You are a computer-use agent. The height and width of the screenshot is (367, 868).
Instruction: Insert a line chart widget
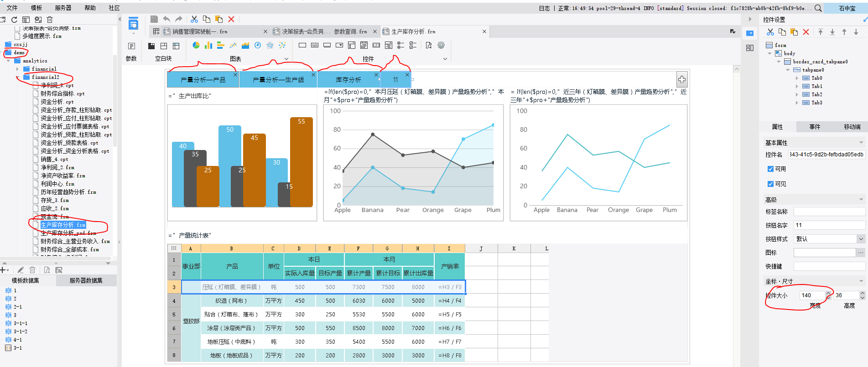point(233,45)
